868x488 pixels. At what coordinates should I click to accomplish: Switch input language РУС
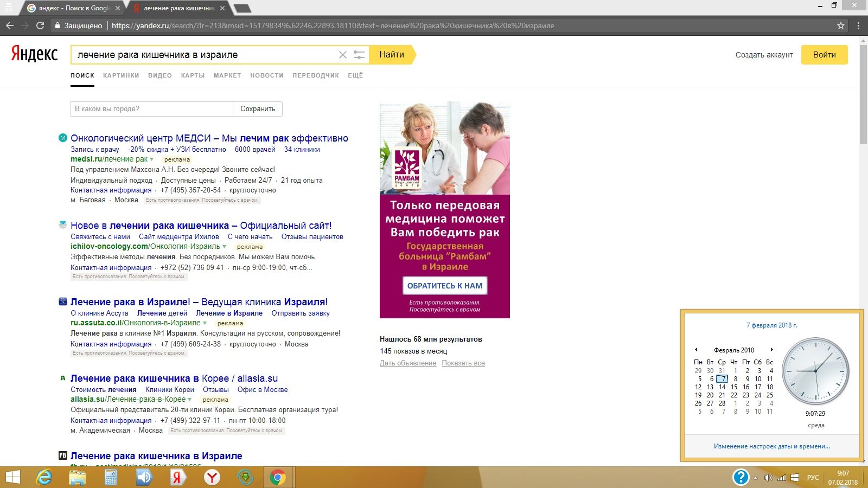coord(813,478)
